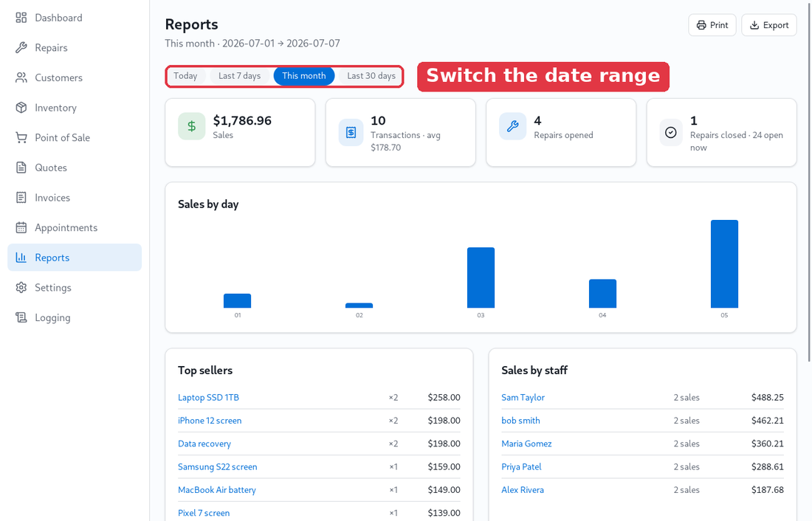Click the Sales by day heading
This screenshot has width=812, height=521.
pyautogui.click(x=208, y=204)
